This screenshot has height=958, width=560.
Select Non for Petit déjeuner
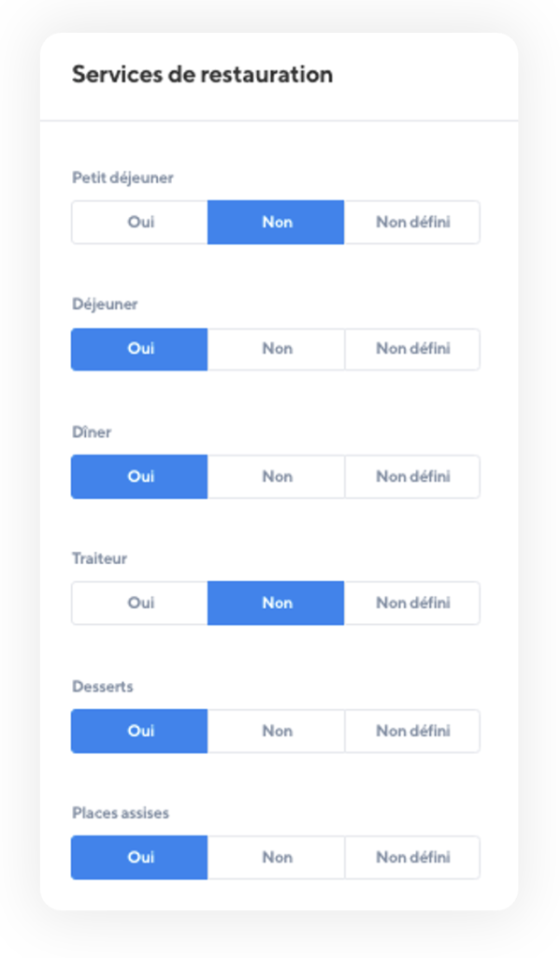tap(276, 223)
